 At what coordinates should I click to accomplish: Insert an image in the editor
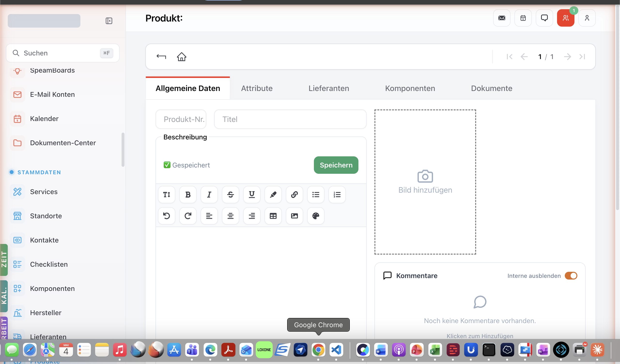294,216
